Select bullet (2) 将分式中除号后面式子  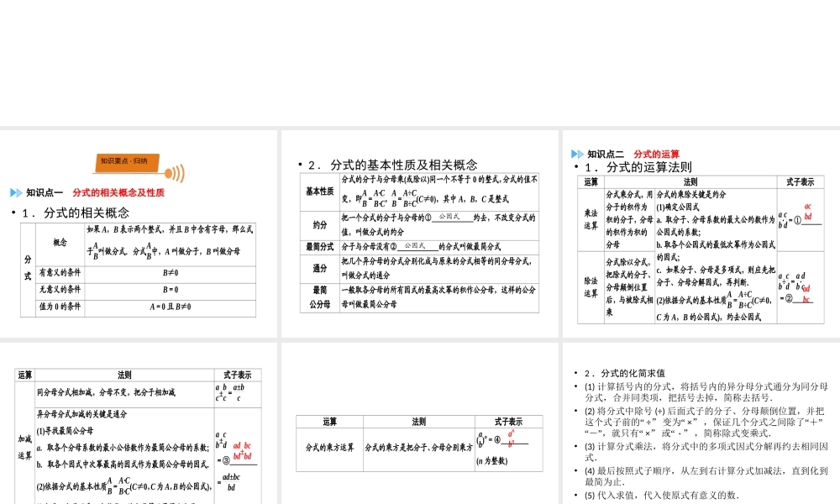tap(705, 422)
